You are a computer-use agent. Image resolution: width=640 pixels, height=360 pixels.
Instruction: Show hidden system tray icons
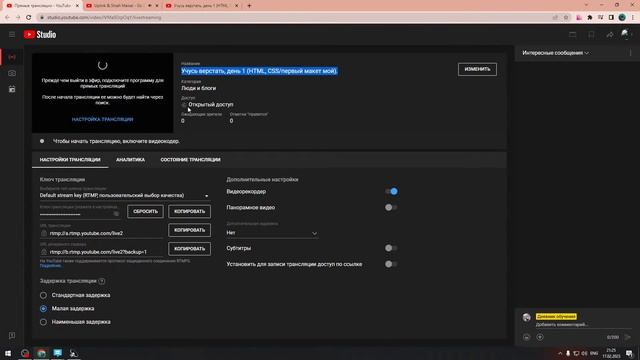point(560,353)
